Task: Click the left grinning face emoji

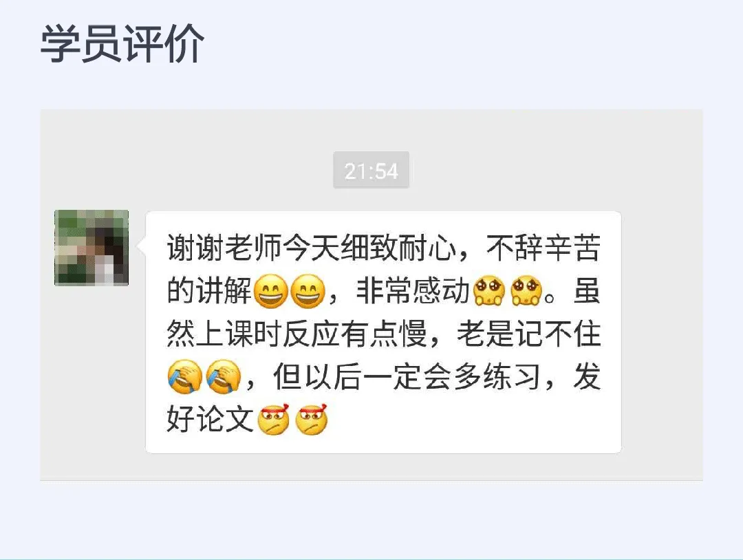Action: pyautogui.click(x=271, y=291)
